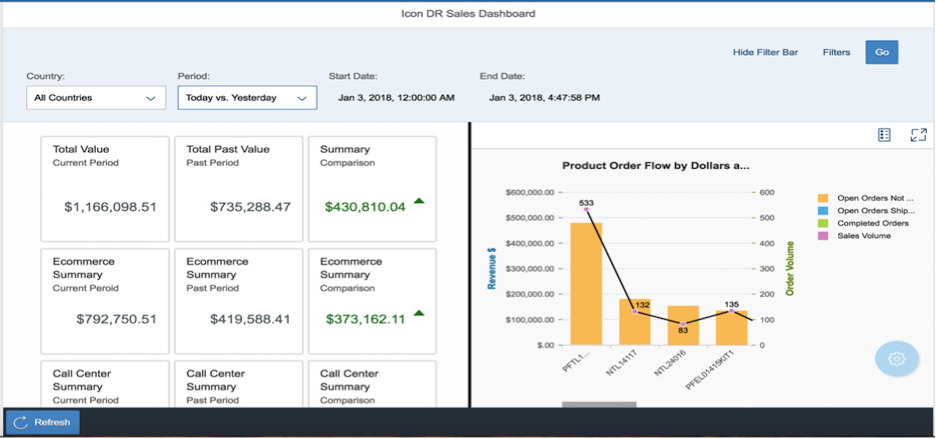Click Open Orders Not legend orange swatch
This screenshot has height=438, width=936.
(823, 198)
